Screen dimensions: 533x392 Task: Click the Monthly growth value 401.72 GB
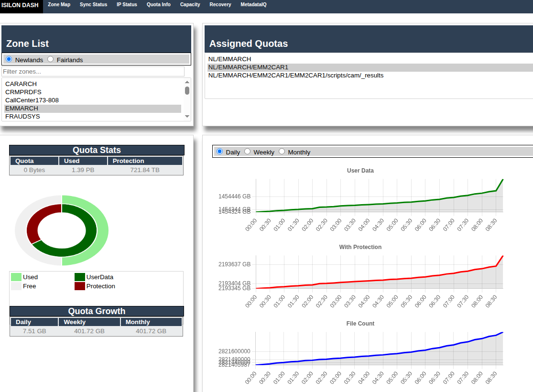pyautogui.click(x=151, y=331)
